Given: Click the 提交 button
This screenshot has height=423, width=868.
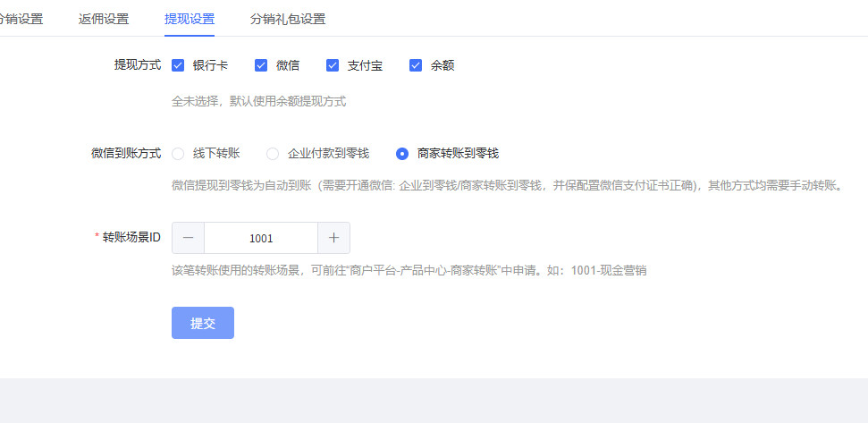Looking at the screenshot, I should click(203, 323).
